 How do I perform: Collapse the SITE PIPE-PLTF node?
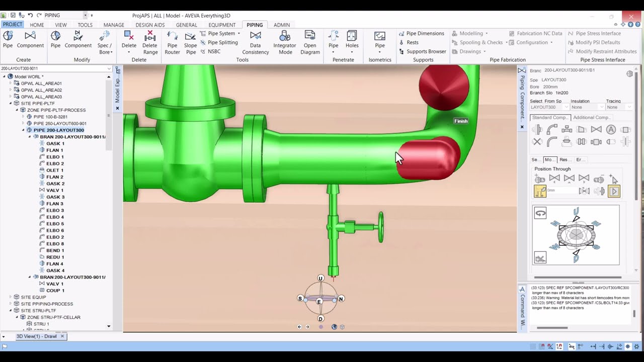point(10,104)
